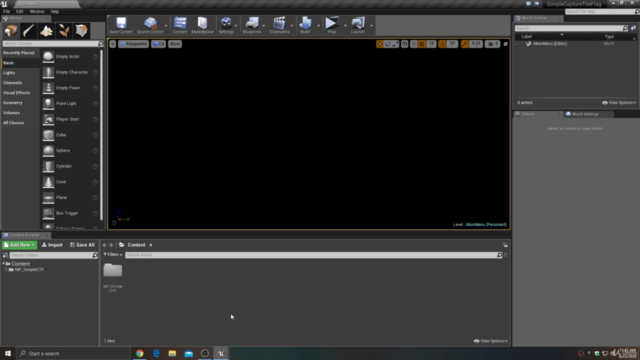Select the Place mode icon
Image resolution: width=640 pixels, height=360 pixels.
pos(11,30)
